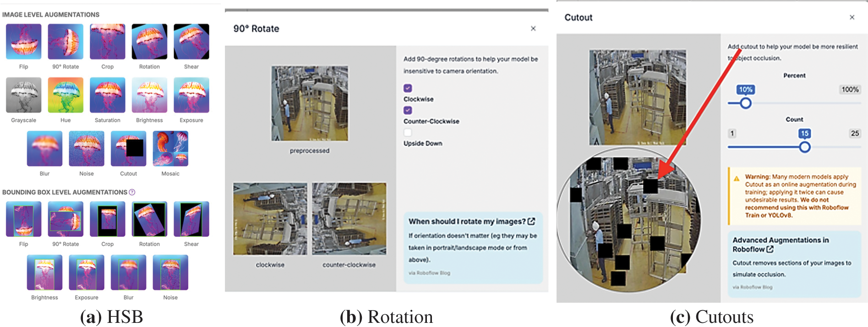
Task: Uncheck the Clockwise rotation checkbox
Action: (x=408, y=88)
